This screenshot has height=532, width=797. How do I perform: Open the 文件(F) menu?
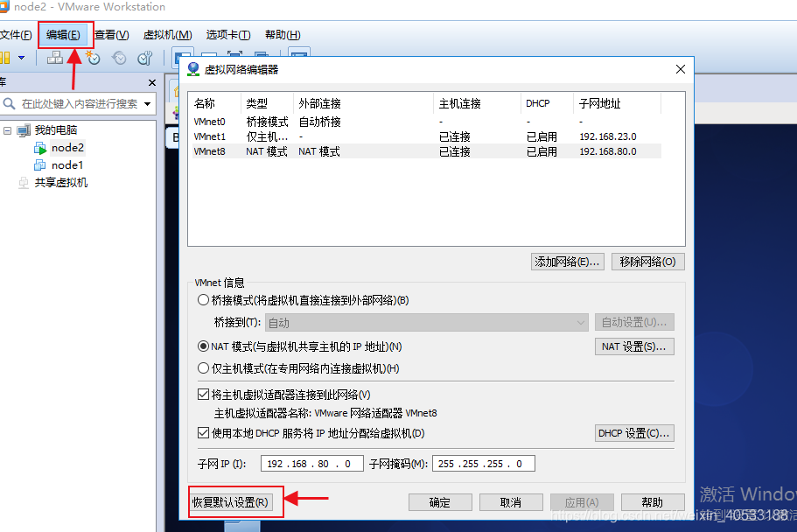[16, 35]
